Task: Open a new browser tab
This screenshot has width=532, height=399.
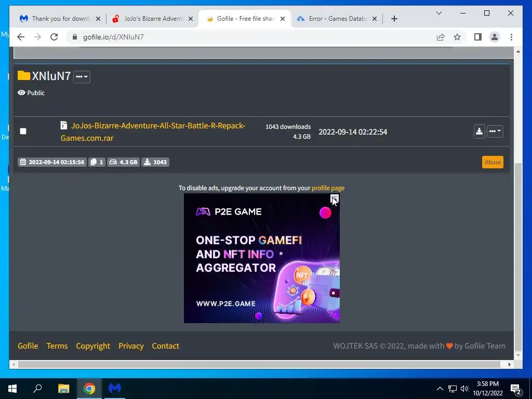Action: coord(394,19)
